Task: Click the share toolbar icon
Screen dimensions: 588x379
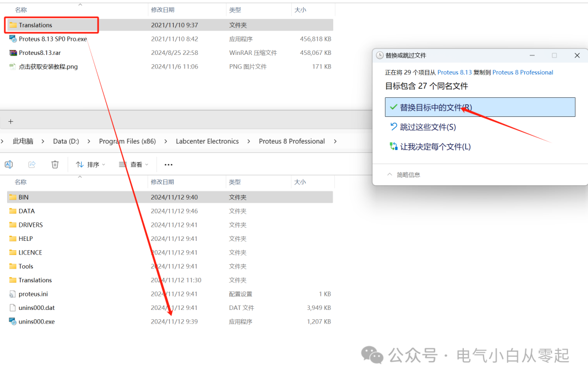Action: click(32, 164)
